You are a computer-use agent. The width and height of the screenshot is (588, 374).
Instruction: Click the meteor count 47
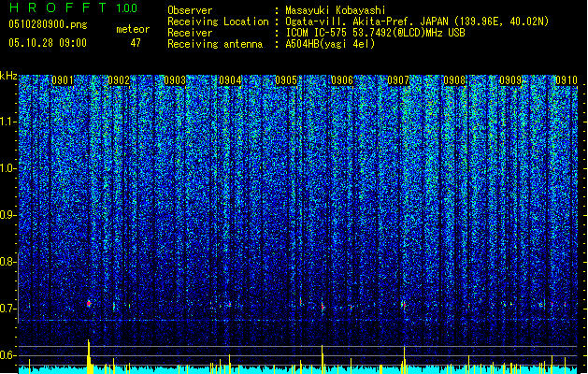click(x=136, y=43)
